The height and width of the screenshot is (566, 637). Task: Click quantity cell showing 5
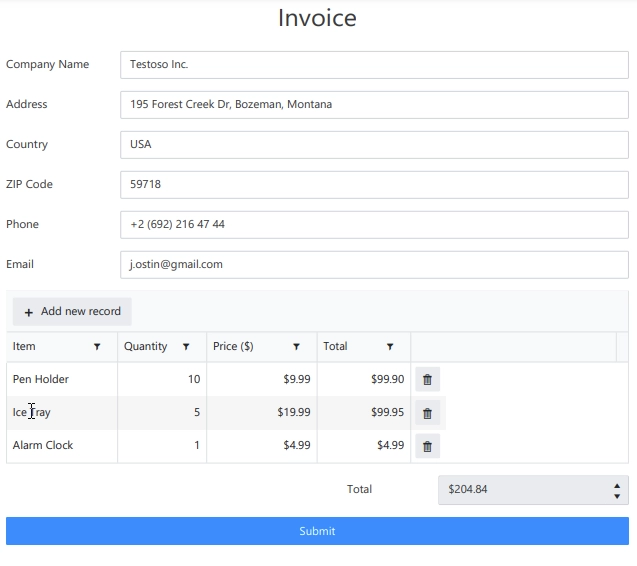point(162,413)
